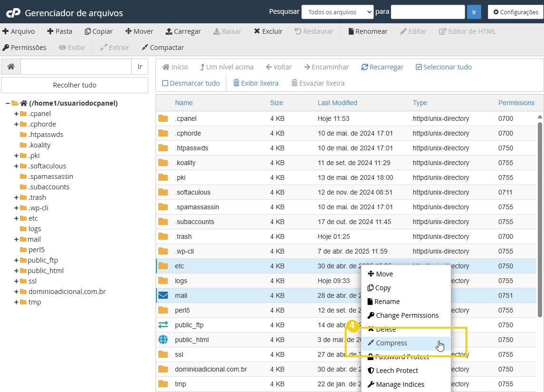
Task: Expand the public_html tree folder
Action: tap(16, 271)
